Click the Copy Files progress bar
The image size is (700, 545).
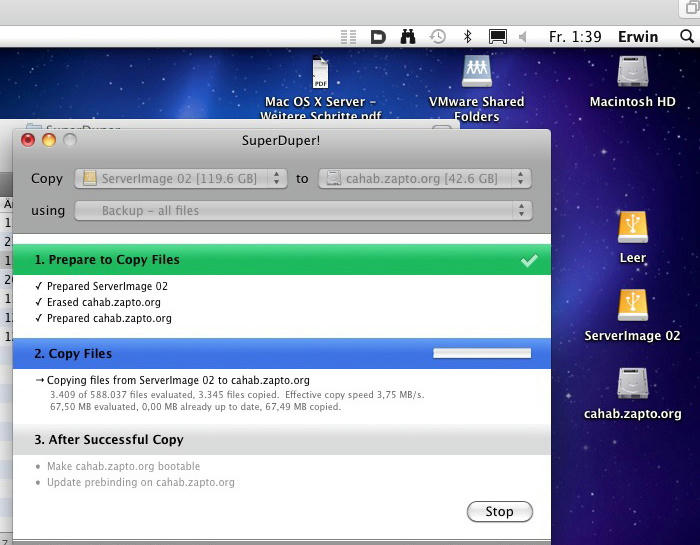click(x=482, y=354)
